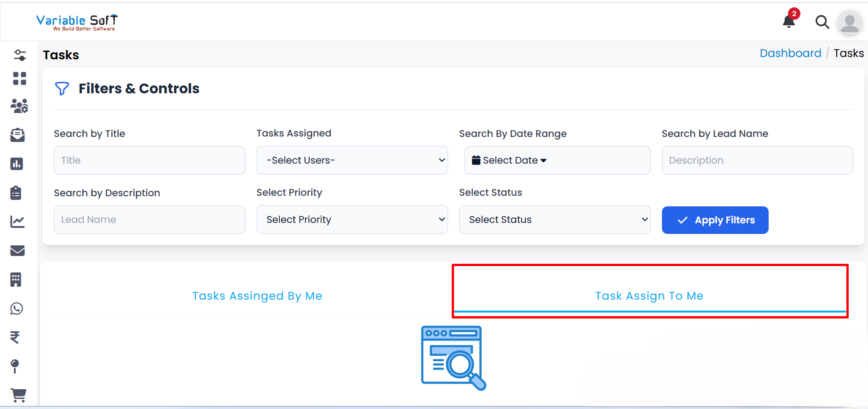
Task: Open the clipboard tasks sidebar icon
Action: tap(16, 193)
